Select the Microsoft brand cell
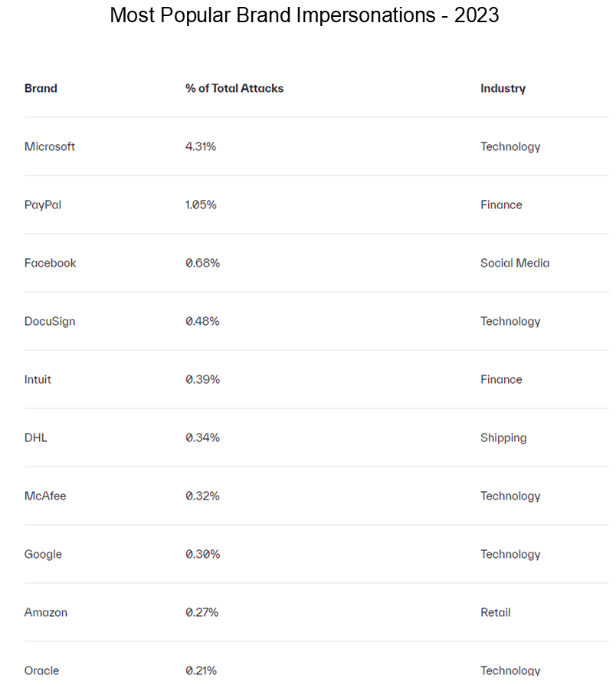 (50, 146)
